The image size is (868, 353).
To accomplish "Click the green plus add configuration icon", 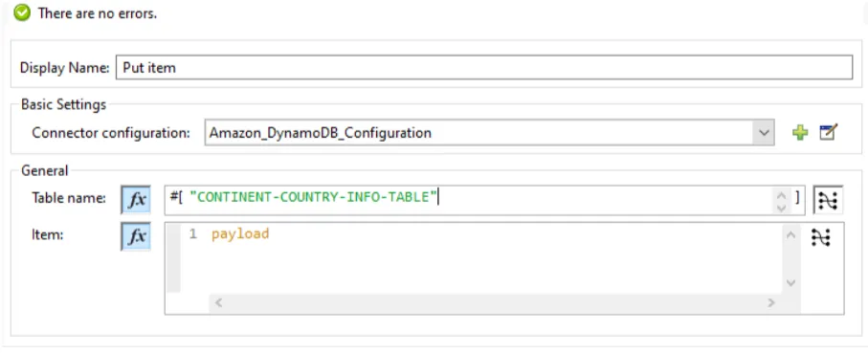I will click(799, 133).
